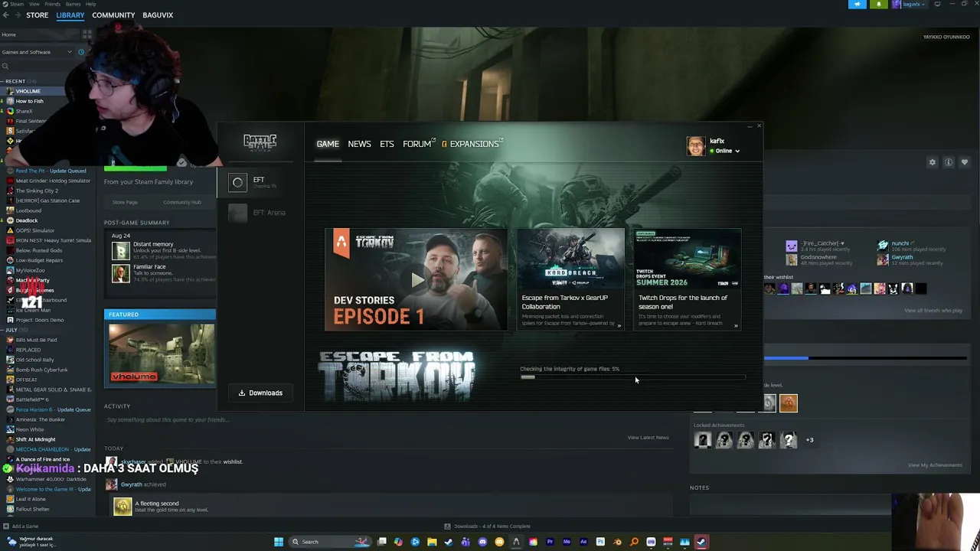Switch to the GAME tab in the launcher

328,144
